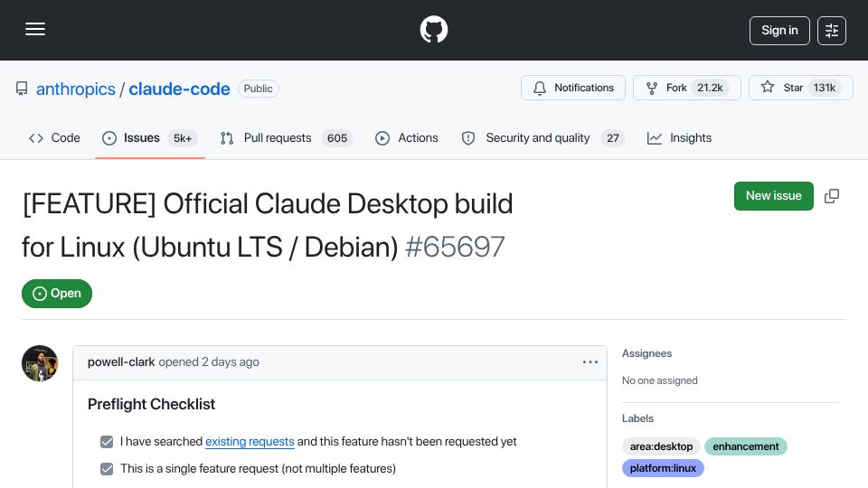This screenshot has height=488, width=868.
Task: Switch to Security and quality tab
Action: click(543, 137)
